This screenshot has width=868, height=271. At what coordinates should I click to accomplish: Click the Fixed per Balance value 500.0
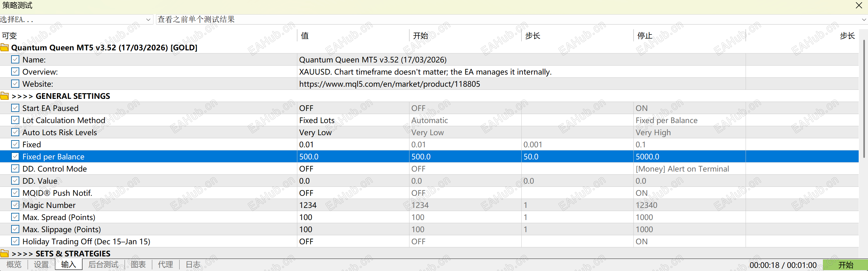pos(353,157)
